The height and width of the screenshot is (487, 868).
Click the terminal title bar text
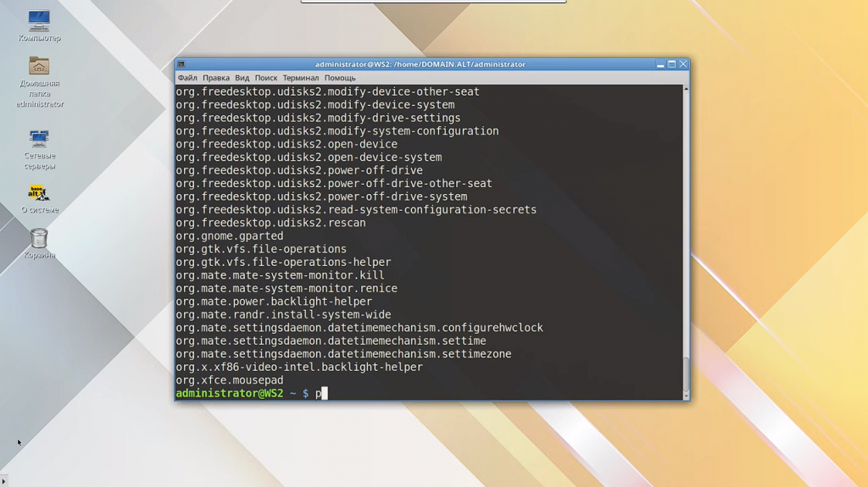pyautogui.click(x=420, y=64)
